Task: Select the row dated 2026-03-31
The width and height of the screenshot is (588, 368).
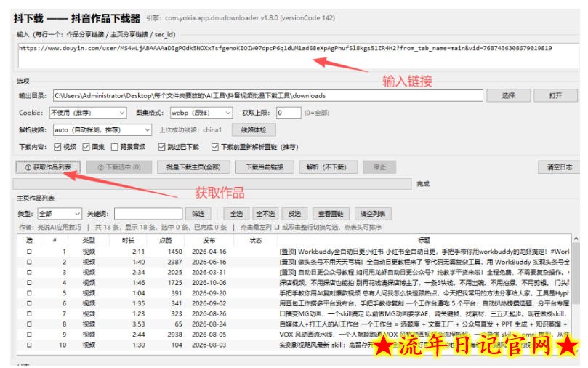Action: 294,272
